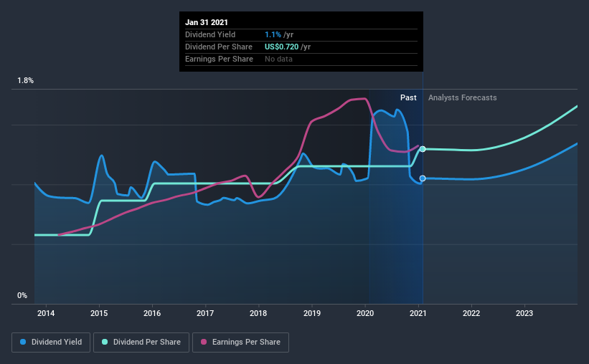Toggle the Earnings Per Share legend button
589x364 pixels.
240,343
